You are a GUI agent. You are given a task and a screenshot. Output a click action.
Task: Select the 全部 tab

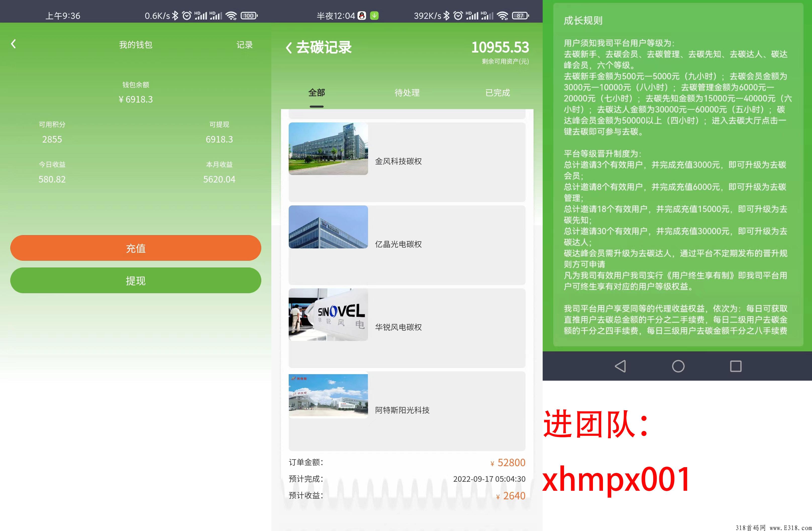pos(317,93)
